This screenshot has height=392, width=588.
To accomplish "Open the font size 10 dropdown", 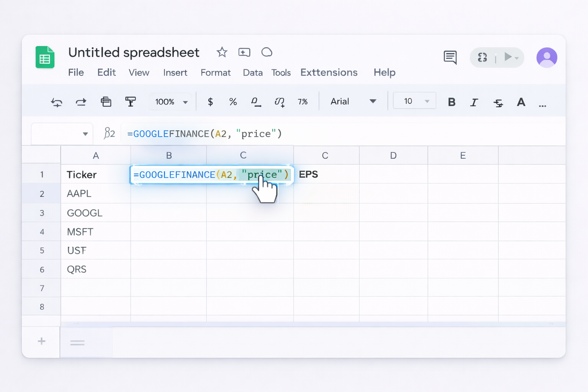I will pos(415,101).
